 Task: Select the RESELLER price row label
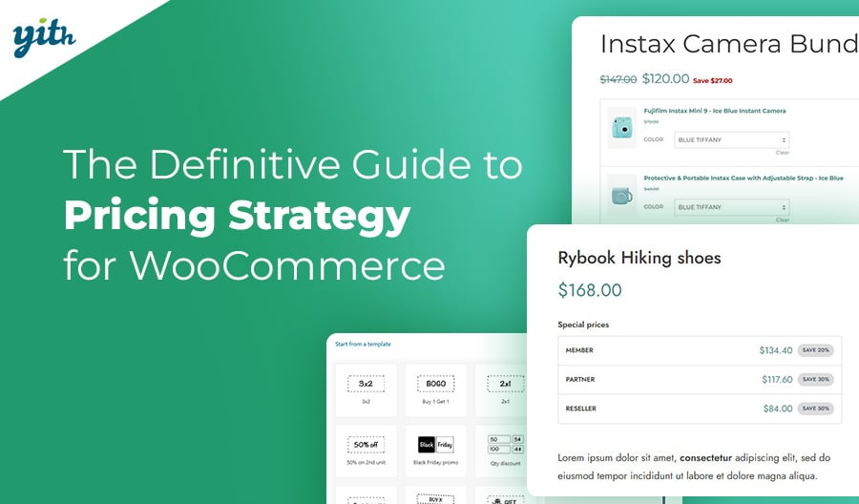coord(580,409)
